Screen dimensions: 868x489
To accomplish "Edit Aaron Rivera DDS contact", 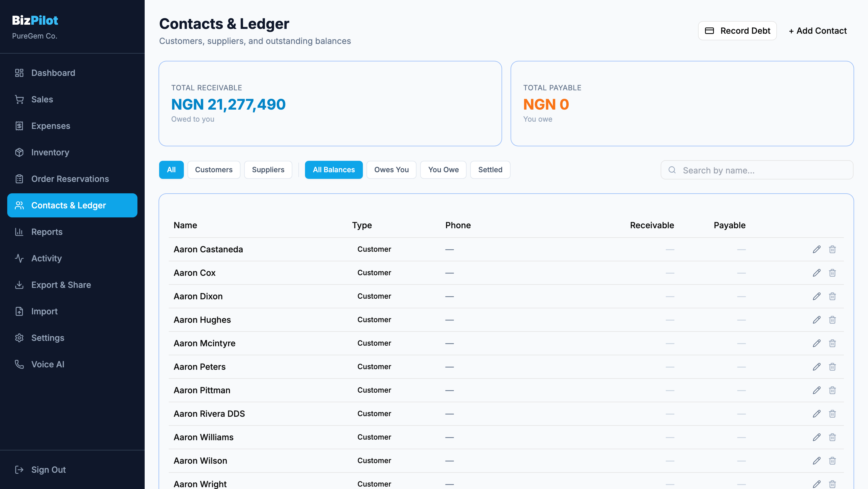I will coord(816,414).
